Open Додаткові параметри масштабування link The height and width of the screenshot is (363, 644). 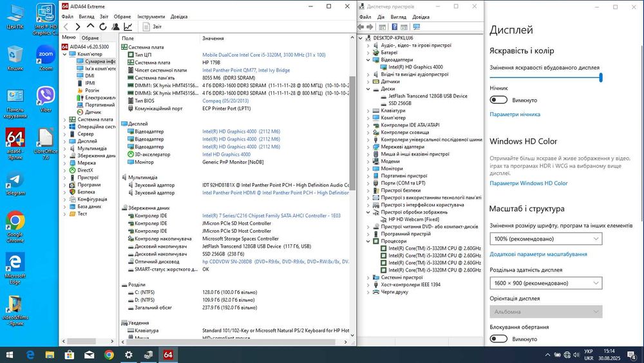click(538, 254)
